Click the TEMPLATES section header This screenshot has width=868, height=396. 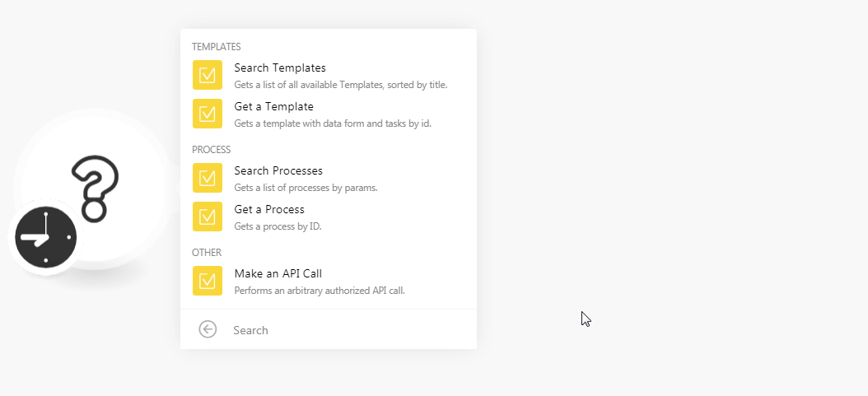point(217,46)
